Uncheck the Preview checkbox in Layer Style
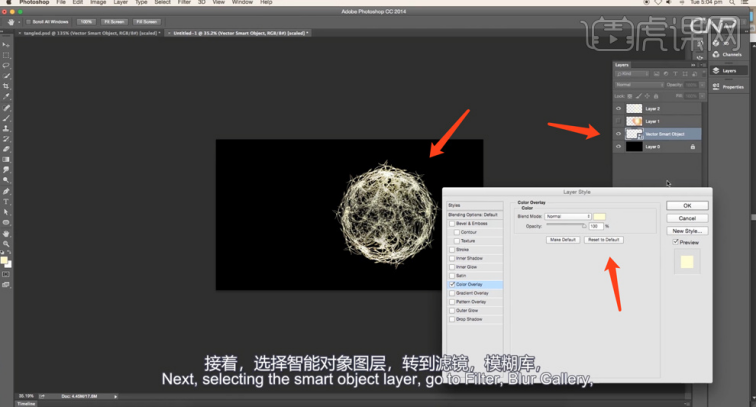Image resolution: width=756 pixels, height=407 pixels. coord(675,242)
